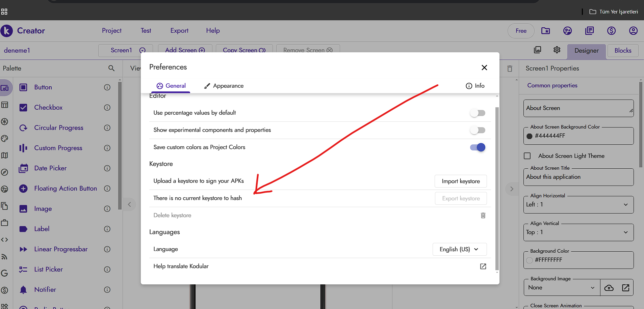
Task: Open the Export menu
Action: pos(179,31)
